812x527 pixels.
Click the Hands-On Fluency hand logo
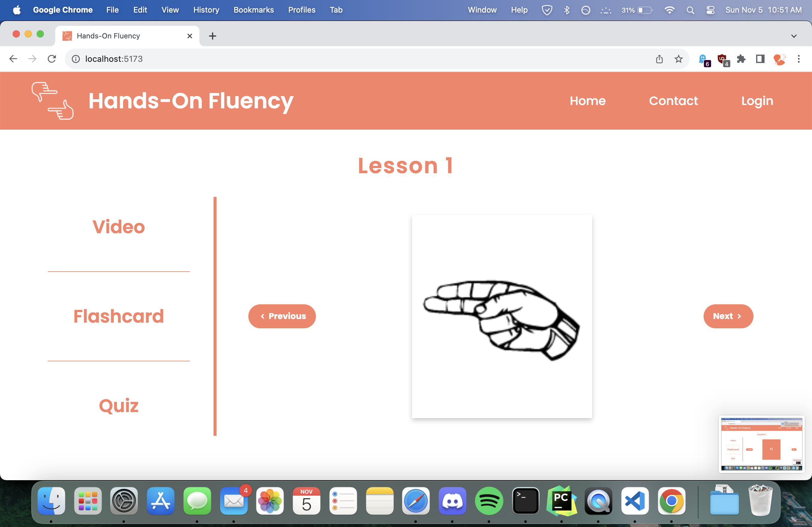(53, 101)
